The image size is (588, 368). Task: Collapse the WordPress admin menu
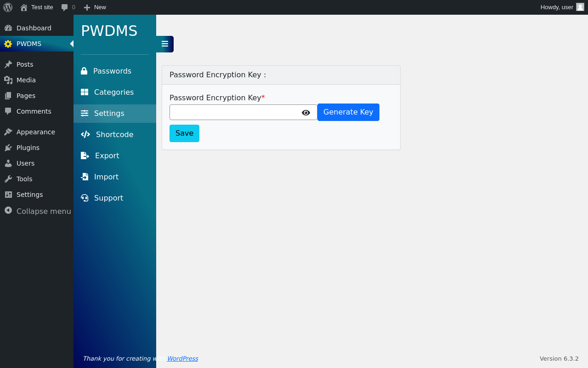(x=37, y=211)
